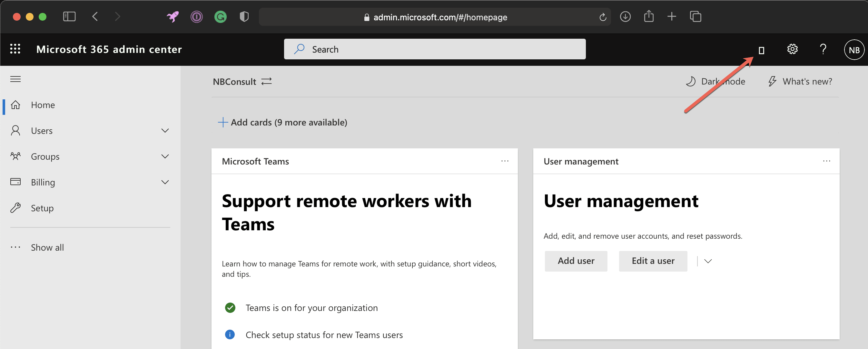Image resolution: width=868 pixels, height=349 pixels.
Task: Toggle the Safari sidebar button
Action: pyautogui.click(x=69, y=16)
